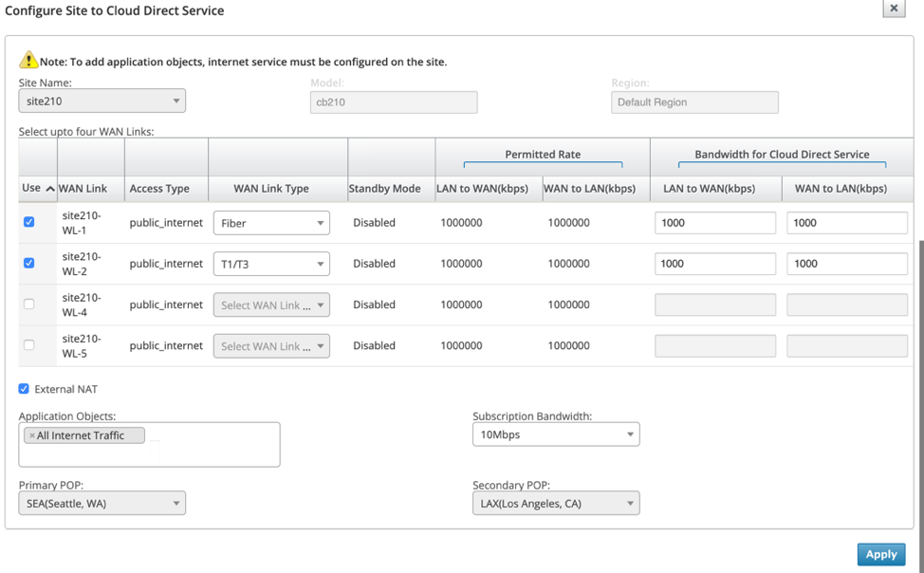Click the WAN Link column header
The width and height of the screenshot is (924, 573).
coord(83,189)
